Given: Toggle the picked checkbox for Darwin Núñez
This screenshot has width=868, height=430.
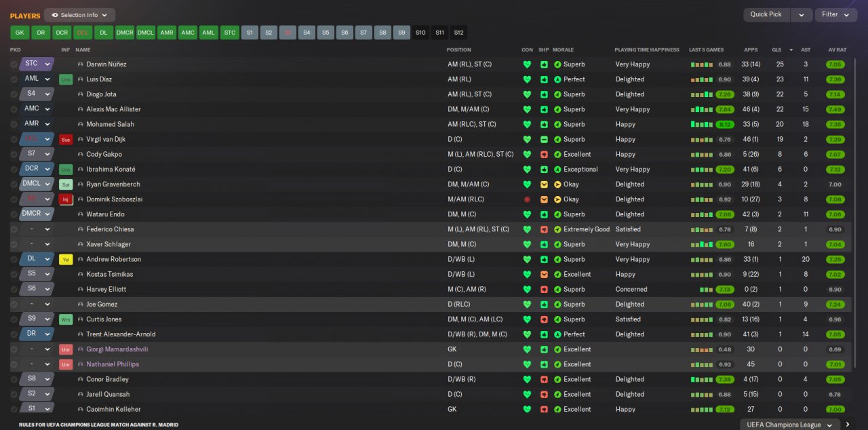Looking at the screenshot, I should tap(14, 64).
